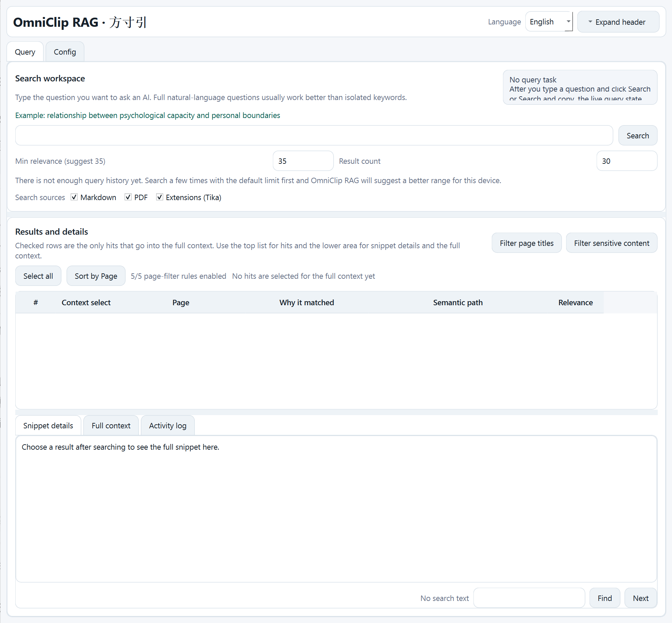Click Select all hits

point(38,276)
